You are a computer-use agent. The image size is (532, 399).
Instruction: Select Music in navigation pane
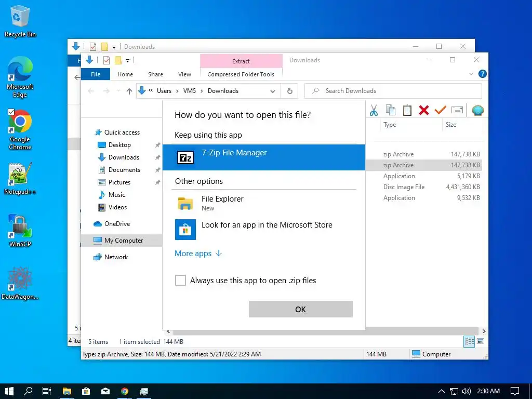tap(117, 195)
